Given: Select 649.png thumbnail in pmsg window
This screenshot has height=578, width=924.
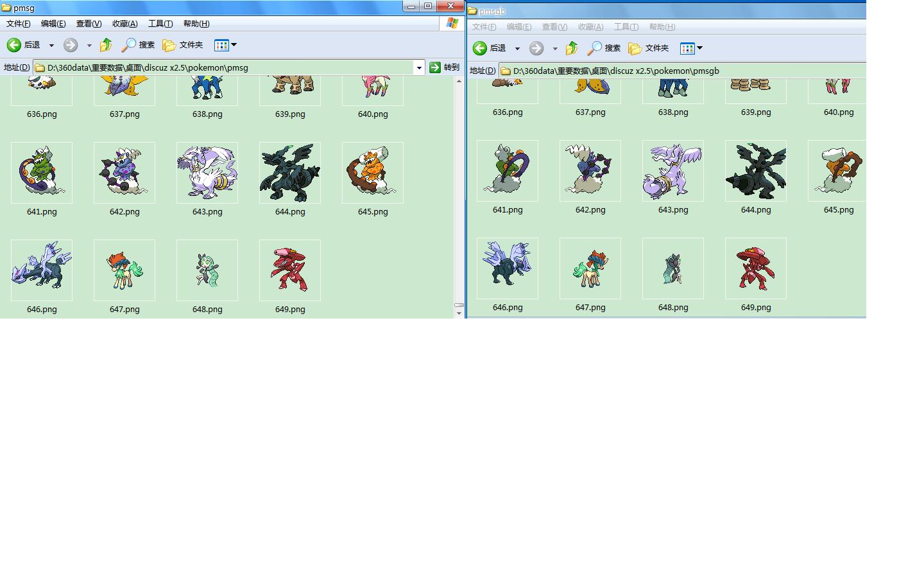Looking at the screenshot, I should tap(290, 270).
